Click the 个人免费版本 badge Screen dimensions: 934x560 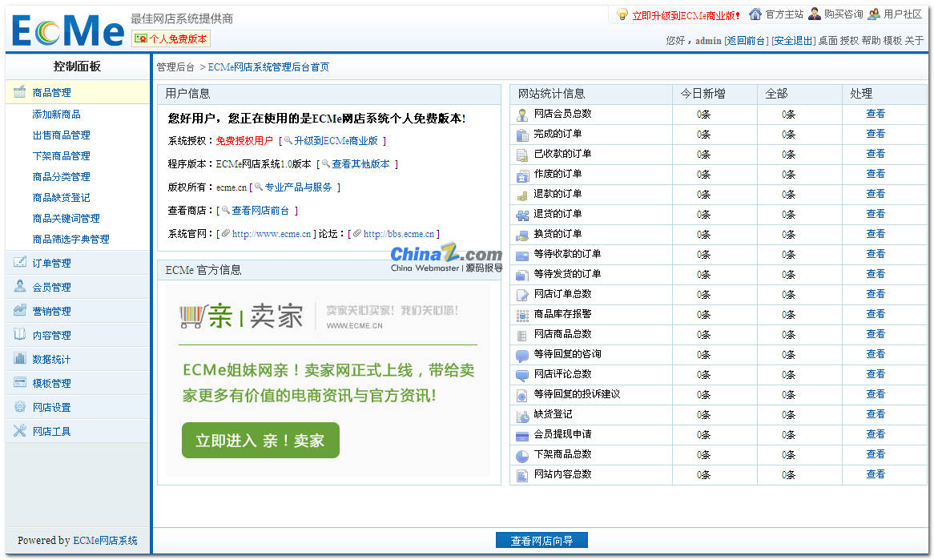point(171,38)
